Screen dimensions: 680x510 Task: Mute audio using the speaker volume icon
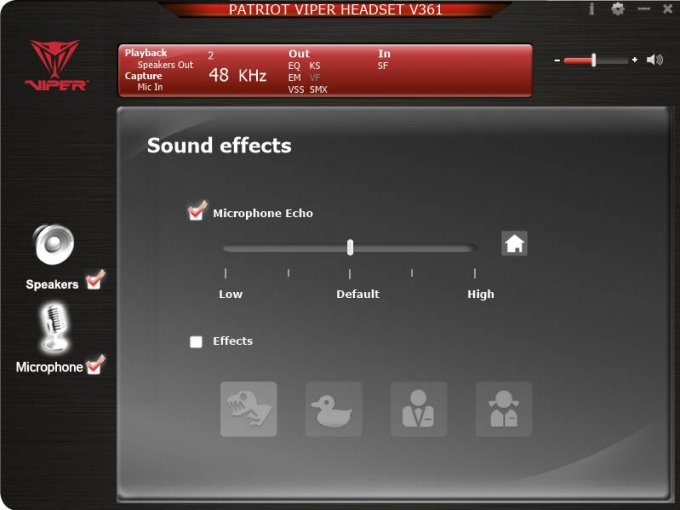click(x=655, y=60)
